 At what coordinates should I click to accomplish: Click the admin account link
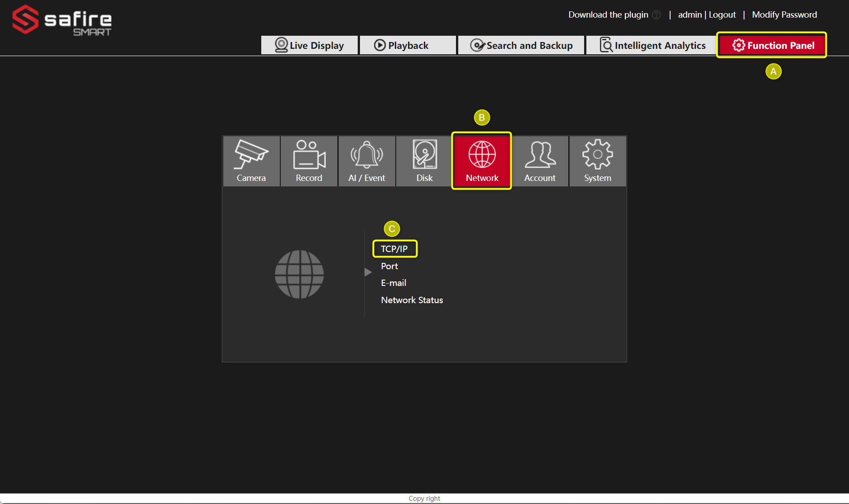(690, 14)
